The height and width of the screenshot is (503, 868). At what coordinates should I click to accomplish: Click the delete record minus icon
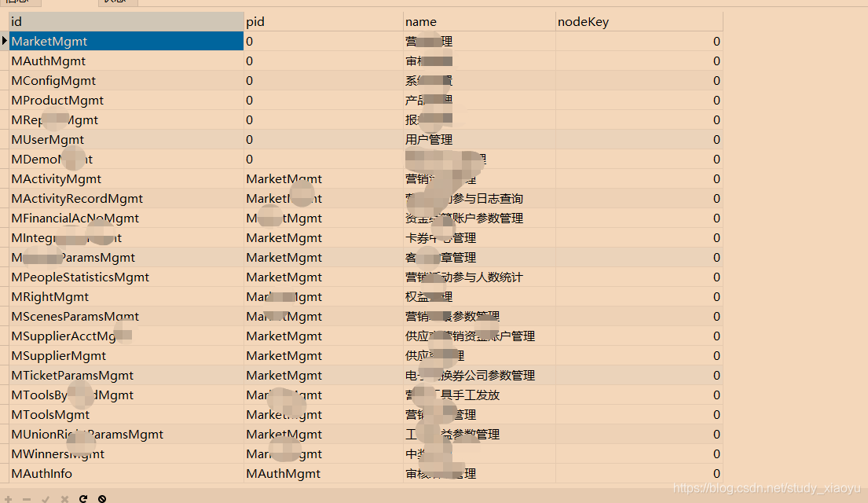[27, 499]
